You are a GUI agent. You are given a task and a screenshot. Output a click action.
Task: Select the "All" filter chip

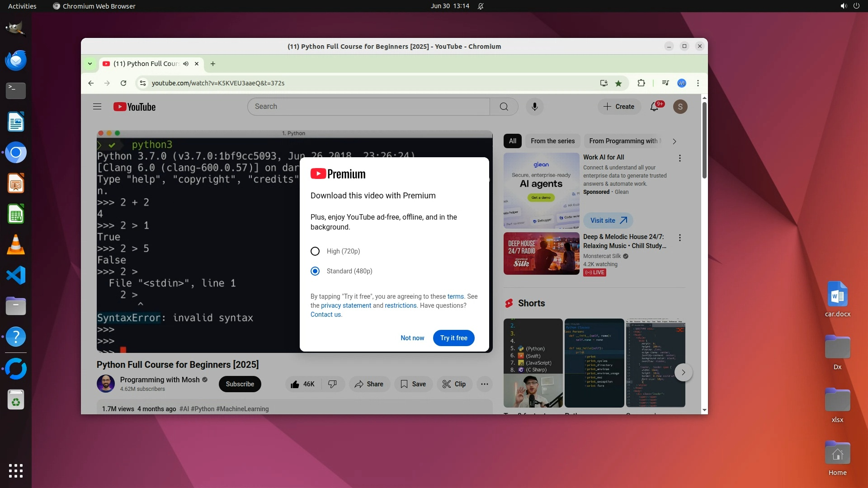512,141
